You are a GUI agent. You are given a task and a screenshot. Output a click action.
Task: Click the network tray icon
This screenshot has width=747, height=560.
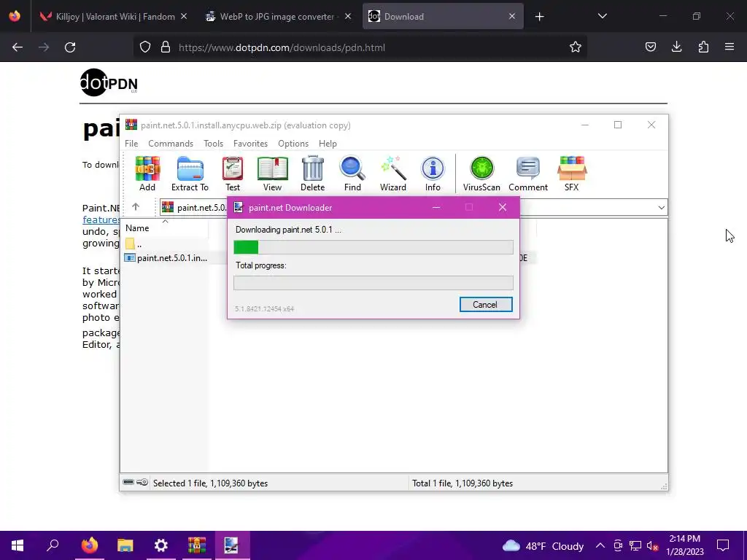(635, 545)
